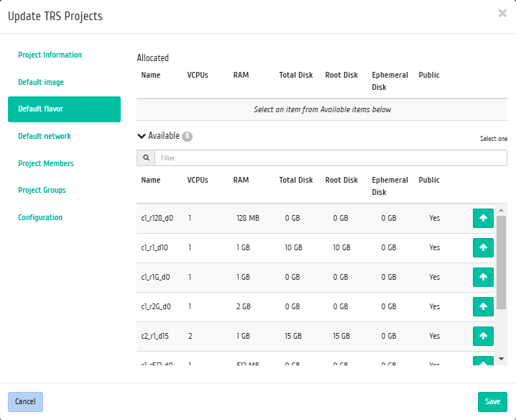Allocate flavor c1_r128_d0 with up arrow

(x=483, y=218)
